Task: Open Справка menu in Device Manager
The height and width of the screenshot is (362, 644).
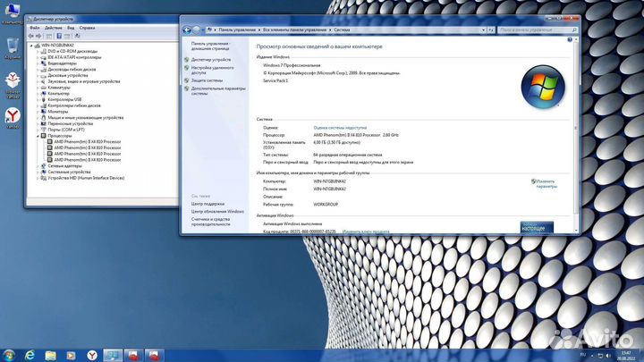Action: pyautogui.click(x=87, y=28)
